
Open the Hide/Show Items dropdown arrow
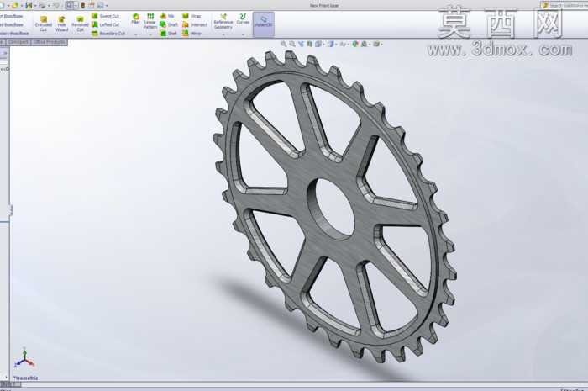tap(348, 45)
